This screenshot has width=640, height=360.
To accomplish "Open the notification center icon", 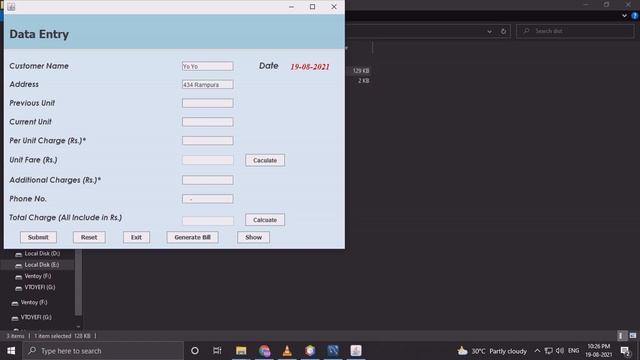I will (625, 351).
